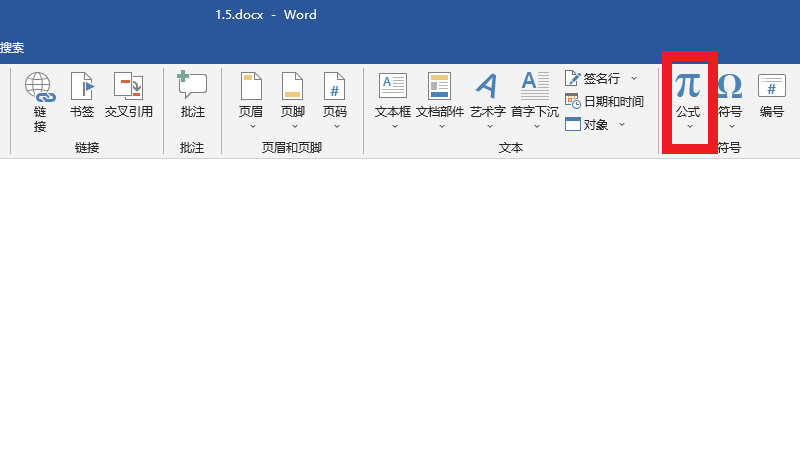Expand the dropdown arrow beside 对象

tap(622, 125)
